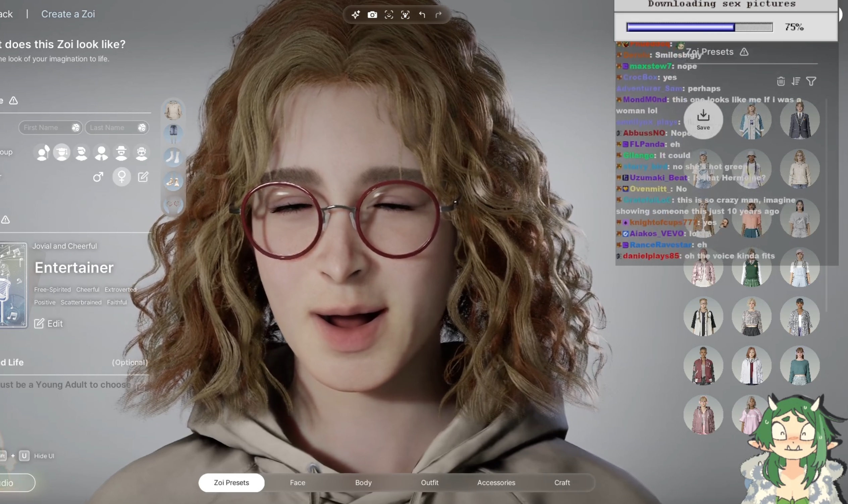
Task: Click the undo arrow icon
Action: (x=422, y=15)
